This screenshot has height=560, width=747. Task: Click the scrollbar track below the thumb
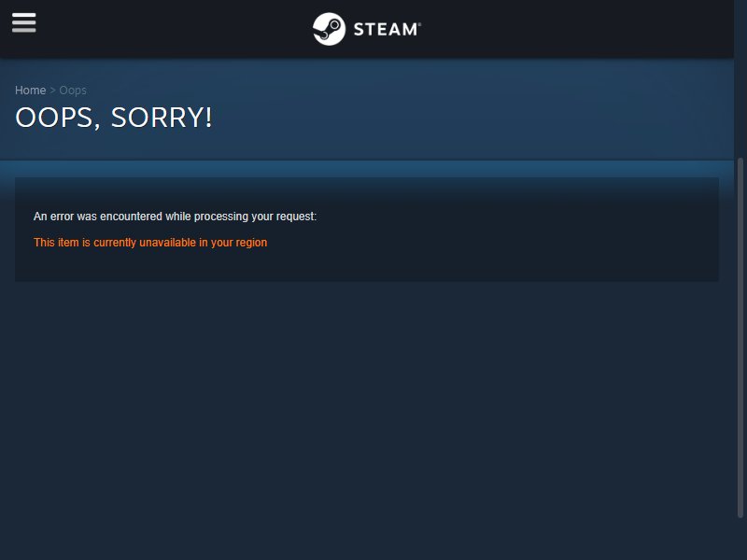[x=740, y=539]
